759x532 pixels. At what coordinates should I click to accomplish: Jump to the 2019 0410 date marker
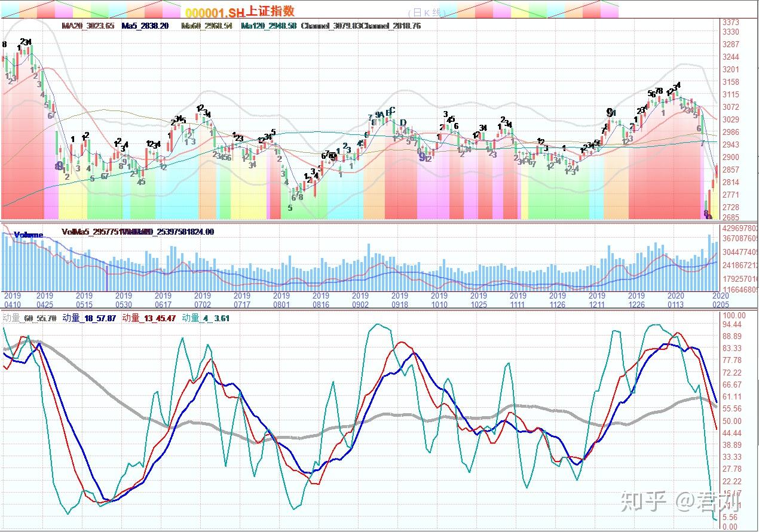pyautogui.click(x=11, y=300)
